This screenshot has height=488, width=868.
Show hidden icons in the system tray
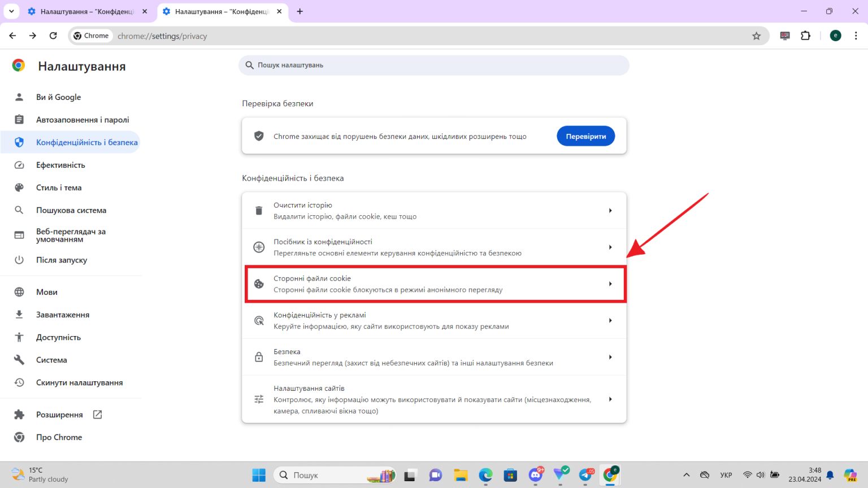tap(686, 475)
